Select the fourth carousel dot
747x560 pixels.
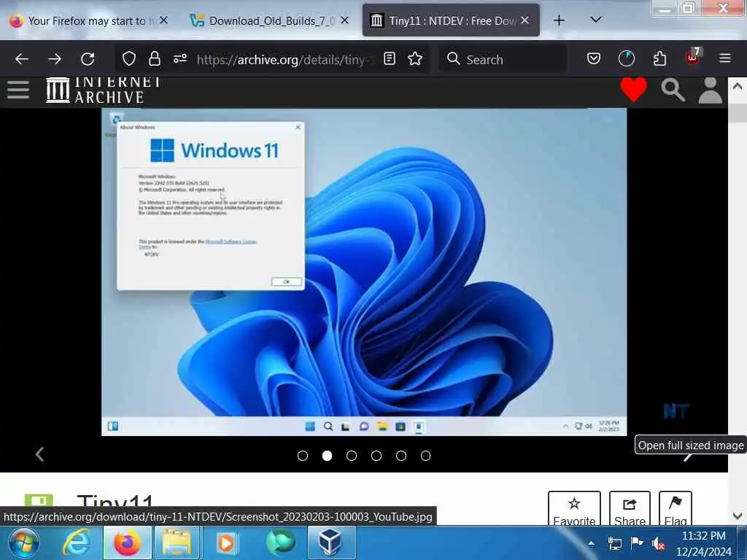(376, 456)
